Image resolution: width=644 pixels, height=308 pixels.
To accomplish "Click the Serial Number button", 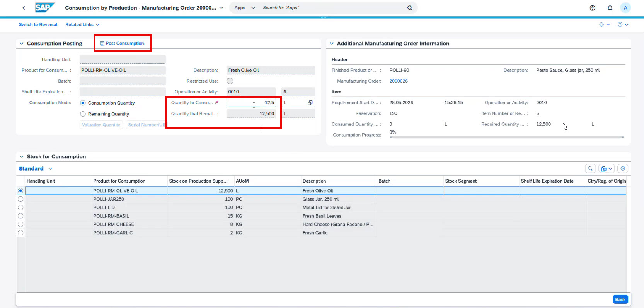I will (x=146, y=125).
